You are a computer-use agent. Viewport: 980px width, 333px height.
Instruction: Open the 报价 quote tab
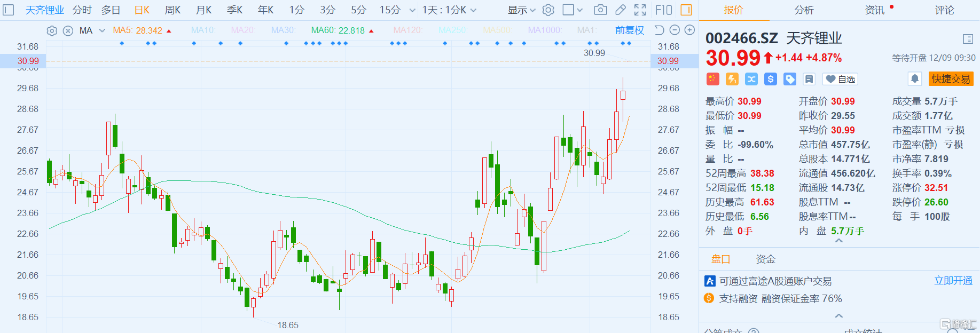click(x=733, y=10)
